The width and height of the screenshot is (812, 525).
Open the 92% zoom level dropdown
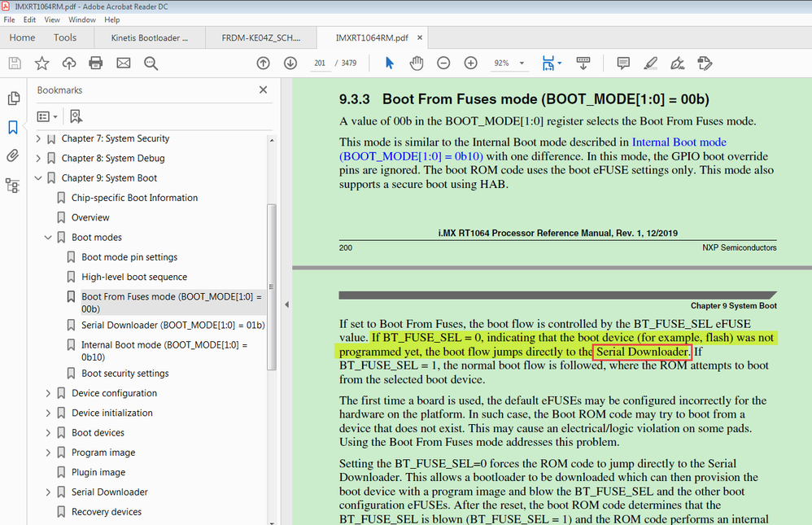pyautogui.click(x=522, y=63)
